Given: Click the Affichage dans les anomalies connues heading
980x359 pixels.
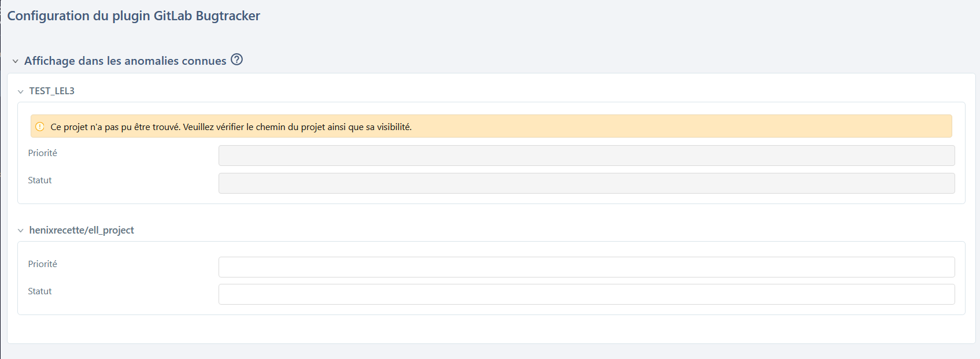Looking at the screenshot, I should (125, 61).
